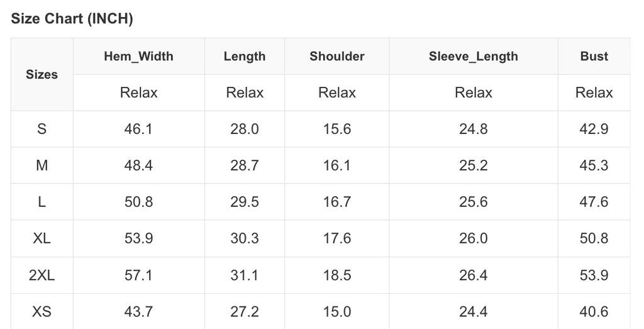Select the L size row label
Image resolution: width=644 pixels, height=329 pixels.
tap(42, 202)
